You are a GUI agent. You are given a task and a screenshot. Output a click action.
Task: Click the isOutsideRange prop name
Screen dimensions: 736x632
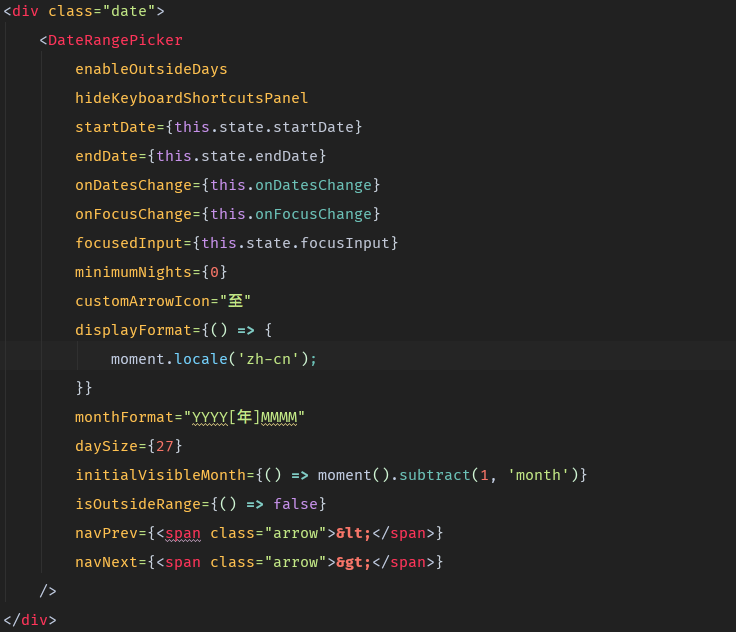(x=138, y=504)
